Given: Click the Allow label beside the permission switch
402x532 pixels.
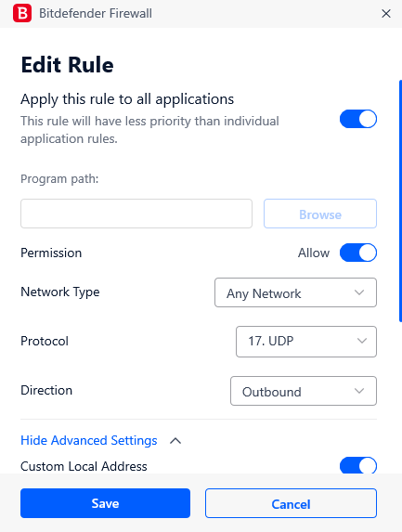Looking at the screenshot, I should pos(314,253).
